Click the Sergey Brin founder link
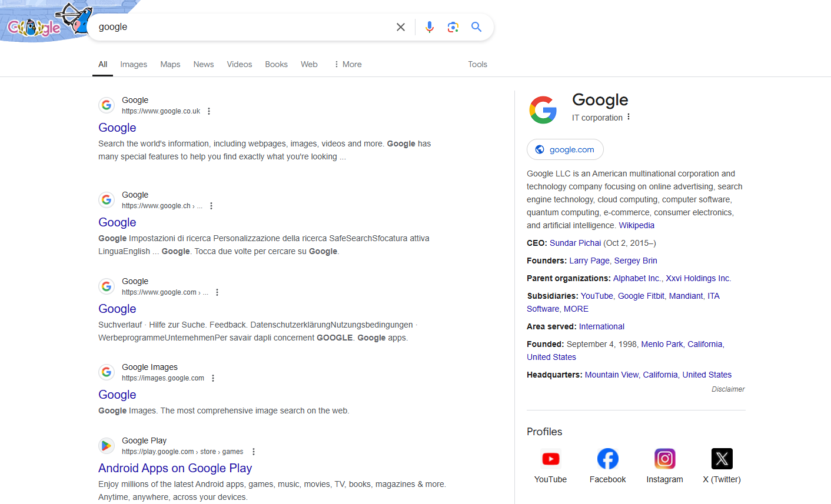The height and width of the screenshot is (504, 831). [x=636, y=261]
